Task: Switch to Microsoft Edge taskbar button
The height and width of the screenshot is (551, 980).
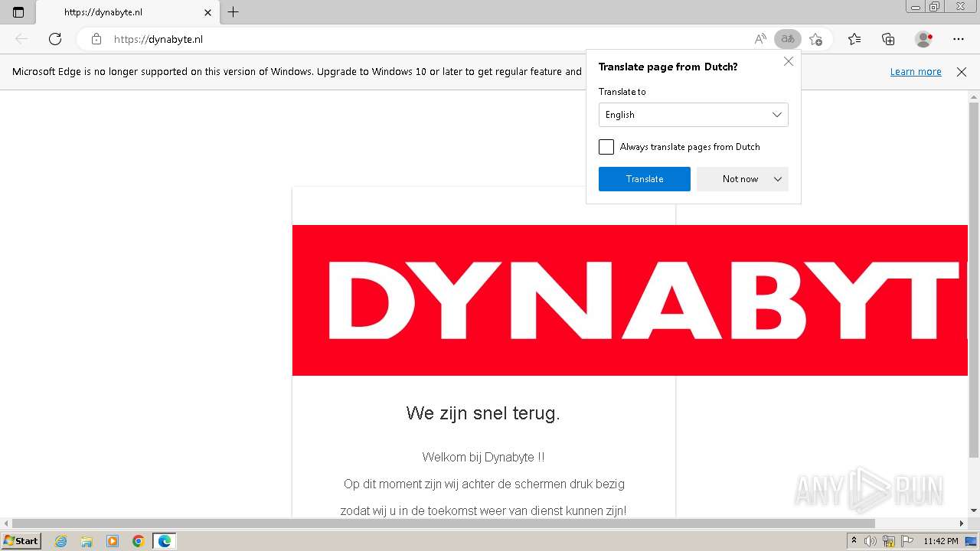Action: click(164, 541)
